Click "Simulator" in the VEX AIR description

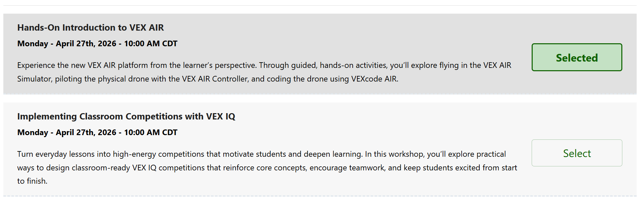tap(35, 79)
